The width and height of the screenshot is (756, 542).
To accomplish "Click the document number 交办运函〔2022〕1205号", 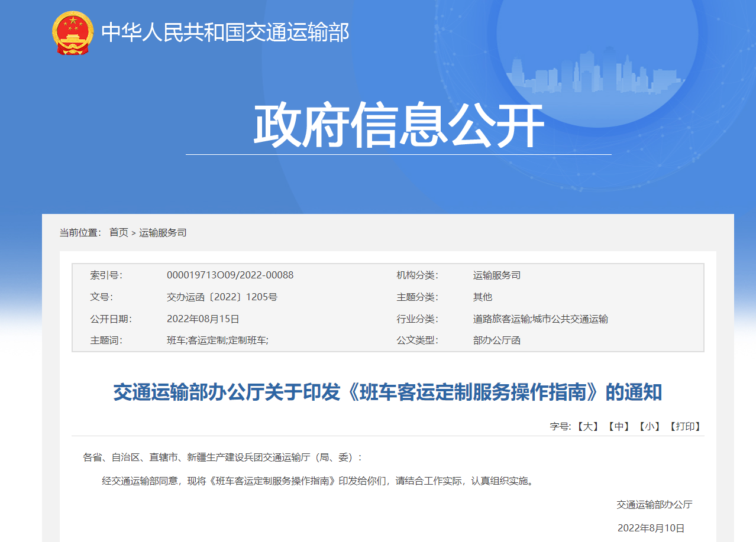I will [x=222, y=297].
